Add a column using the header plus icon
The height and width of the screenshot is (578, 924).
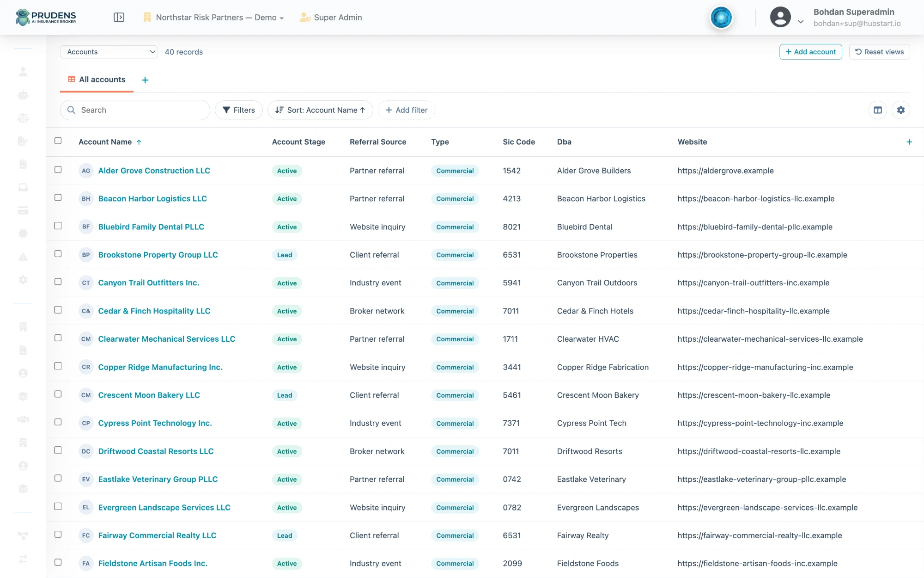[909, 142]
